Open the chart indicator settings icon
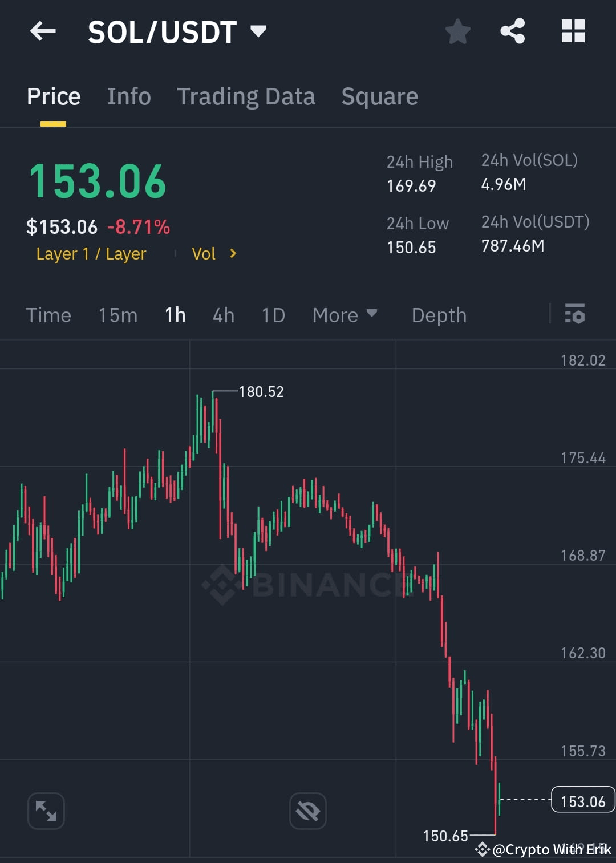 [x=574, y=314]
